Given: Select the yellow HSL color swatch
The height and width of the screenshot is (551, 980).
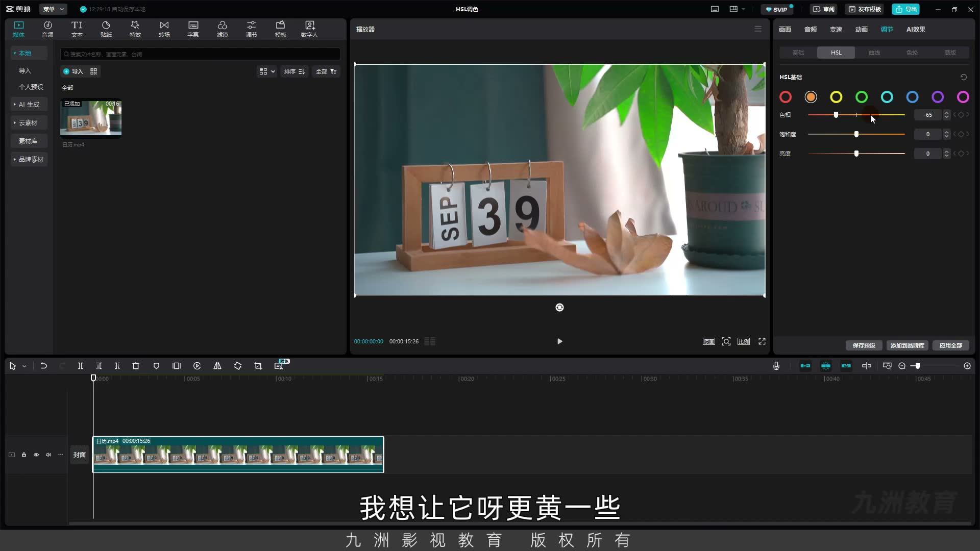Looking at the screenshot, I should tap(836, 97).
